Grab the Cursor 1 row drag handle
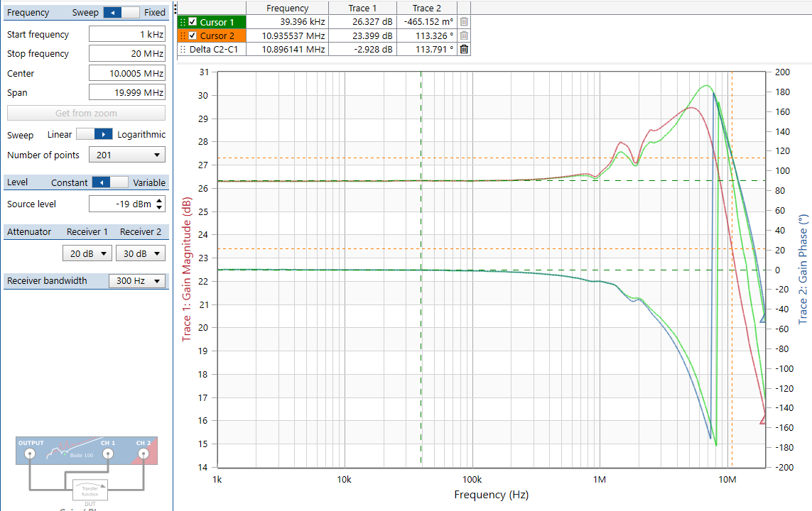This screenshot has height=511, width=812. [x=183, y=22]
